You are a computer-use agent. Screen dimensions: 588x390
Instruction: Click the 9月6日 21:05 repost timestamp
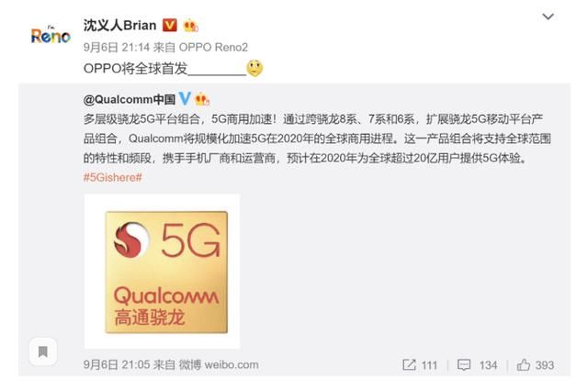coord(117,364)
